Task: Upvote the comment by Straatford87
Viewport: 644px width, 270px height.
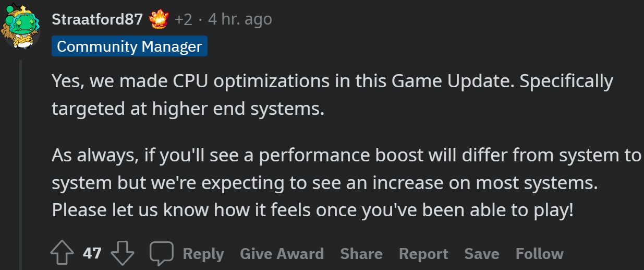Action: click(x=63, y=254)
